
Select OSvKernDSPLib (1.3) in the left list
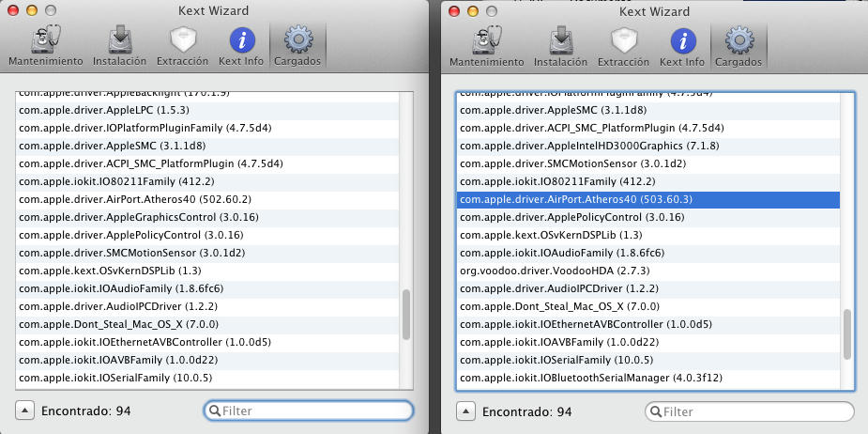click(x=207, y=271)
